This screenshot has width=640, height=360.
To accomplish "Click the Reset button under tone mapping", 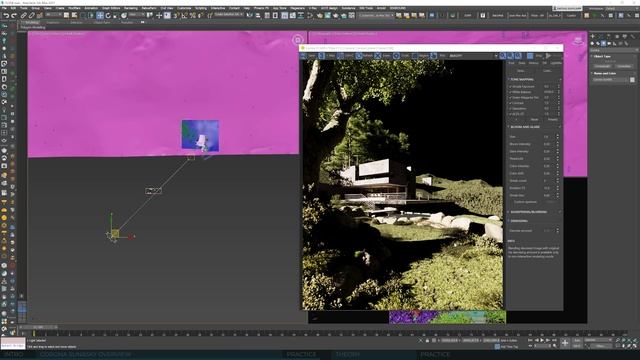I will (534, 120).
